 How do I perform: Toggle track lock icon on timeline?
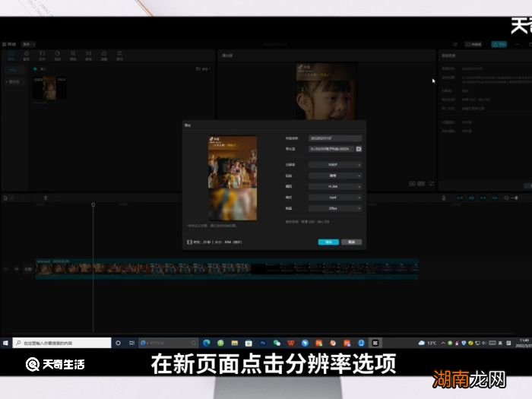(6, 269)
